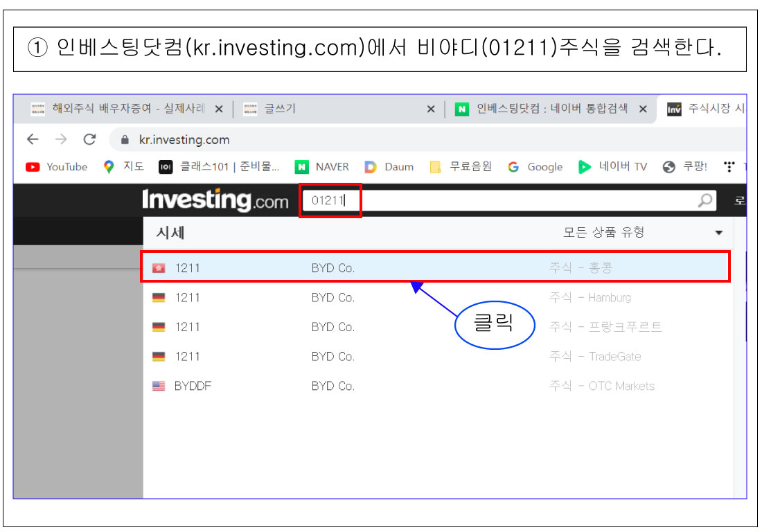Open the 쿠팡! bookmark
This screenshot has height=532, width=762.
click(685, 167)
